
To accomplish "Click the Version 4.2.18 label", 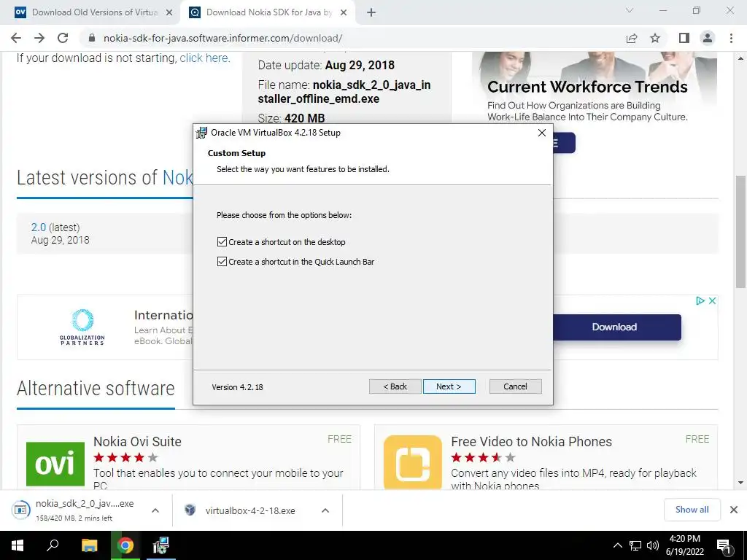I will (237, 387).
